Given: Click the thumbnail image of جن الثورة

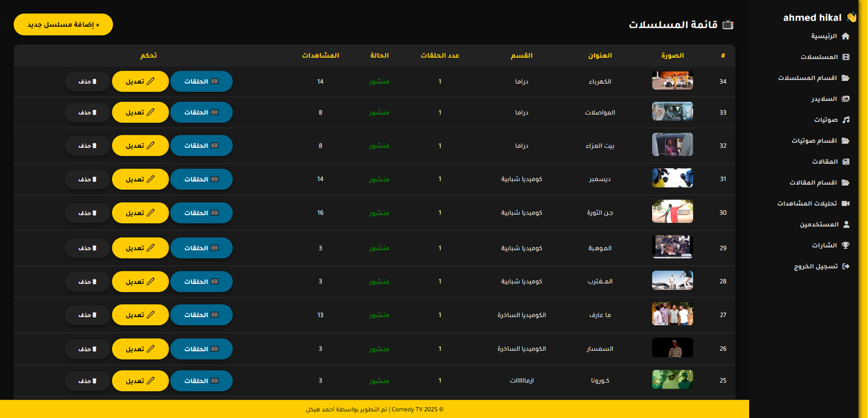Looking at the screenshot, I should pos(672,211).
